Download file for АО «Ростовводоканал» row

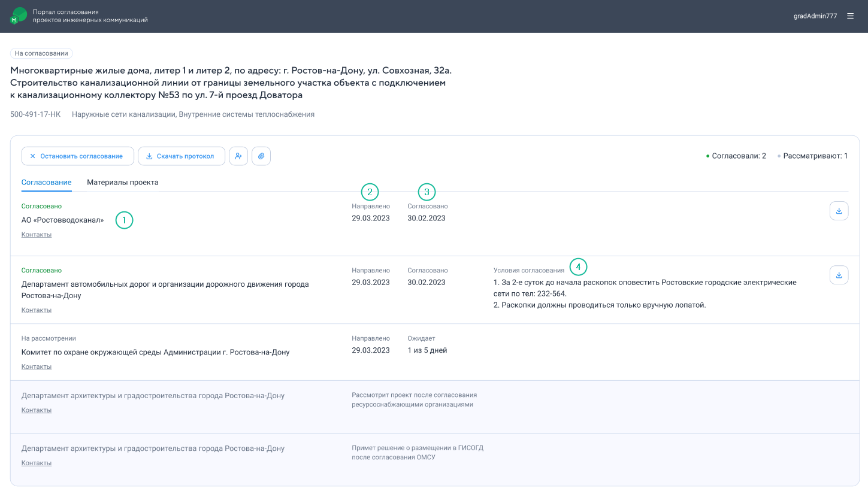tap(839, 211)
